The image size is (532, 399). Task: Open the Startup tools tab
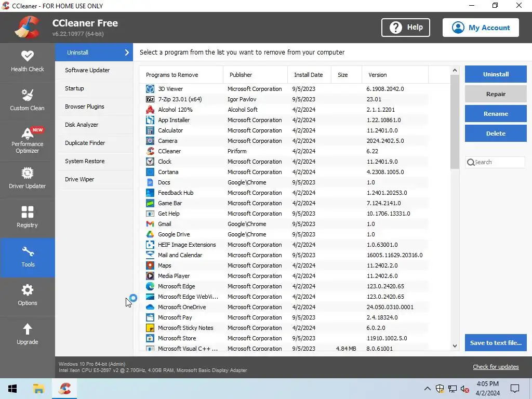pyautogui.click(x=94, y=88)
